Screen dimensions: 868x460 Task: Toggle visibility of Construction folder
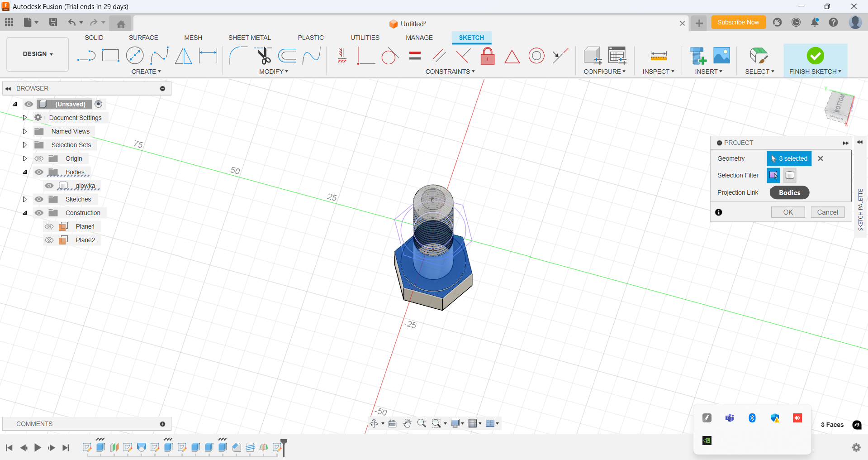[x=39, y=213]
